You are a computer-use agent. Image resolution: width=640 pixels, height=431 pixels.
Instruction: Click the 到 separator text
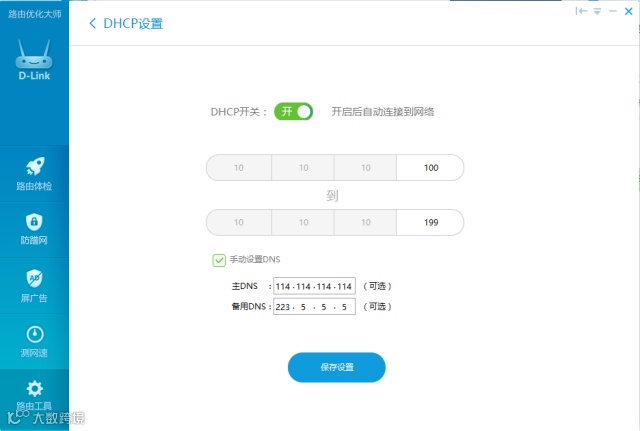pyautogui.click(x=332, y=196)
